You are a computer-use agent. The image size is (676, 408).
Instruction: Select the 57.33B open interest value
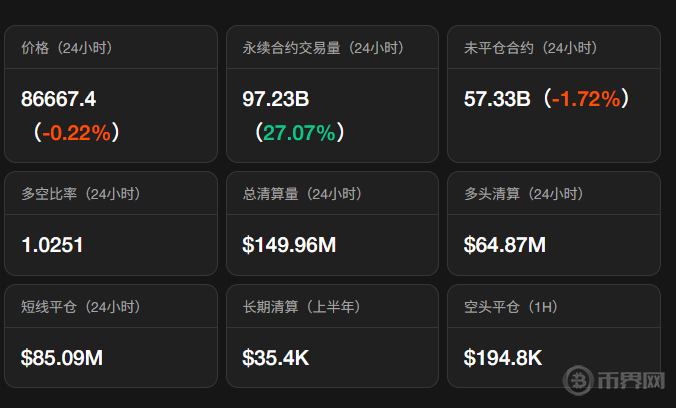click(x=498, y=98)
